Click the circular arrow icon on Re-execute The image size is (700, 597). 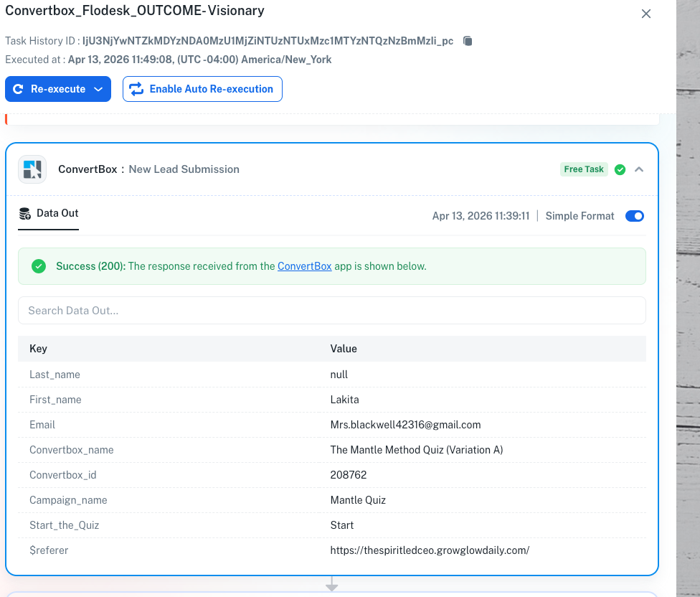pos(19,89)
